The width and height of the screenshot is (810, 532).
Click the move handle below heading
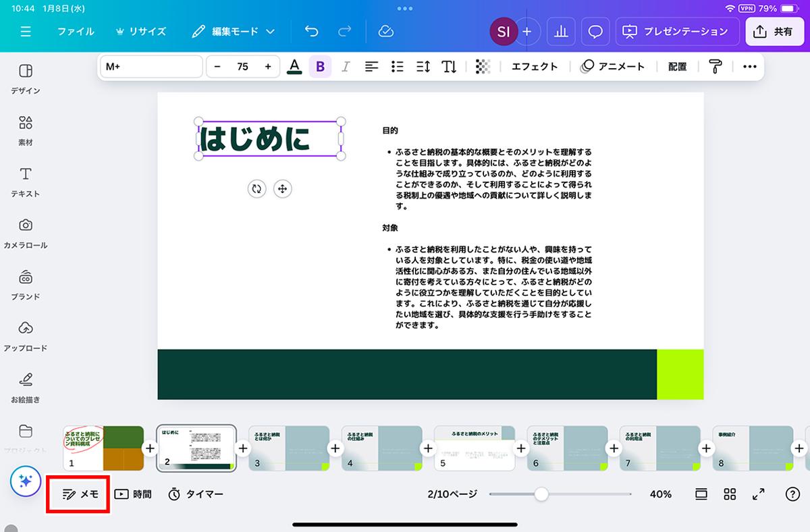coord(282,189)
